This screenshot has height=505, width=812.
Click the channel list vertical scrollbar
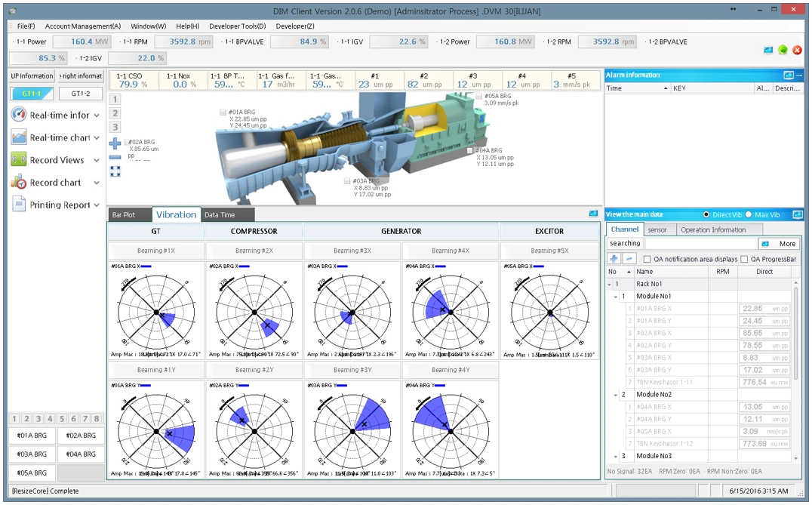(x=796, y=371)
